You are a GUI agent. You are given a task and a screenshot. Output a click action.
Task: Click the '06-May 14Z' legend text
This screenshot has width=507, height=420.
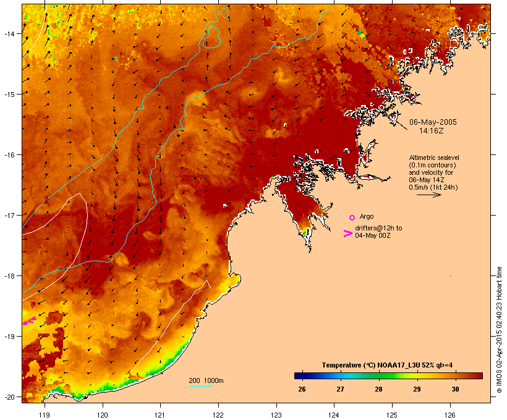tap(427, 180)
